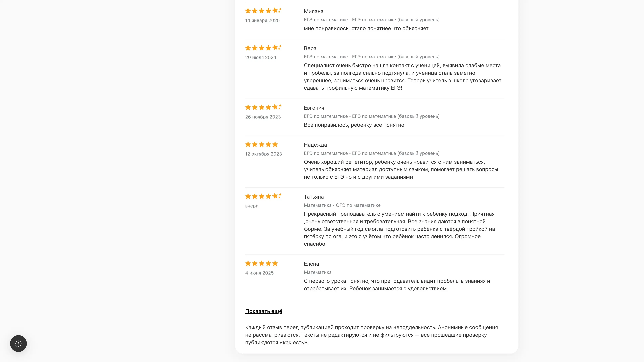Click the reviewer name Надежда
The image size is (644, 362).
315,145
